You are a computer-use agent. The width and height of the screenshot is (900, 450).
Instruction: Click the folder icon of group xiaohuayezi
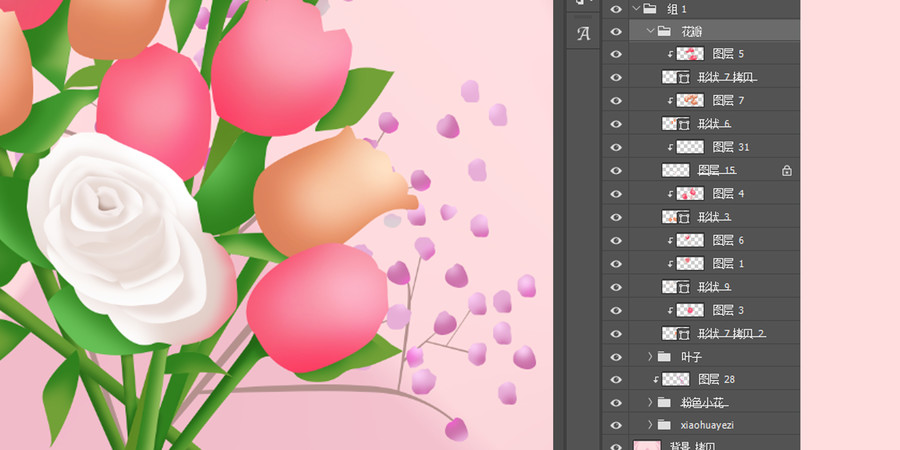[x=664, y=425]
